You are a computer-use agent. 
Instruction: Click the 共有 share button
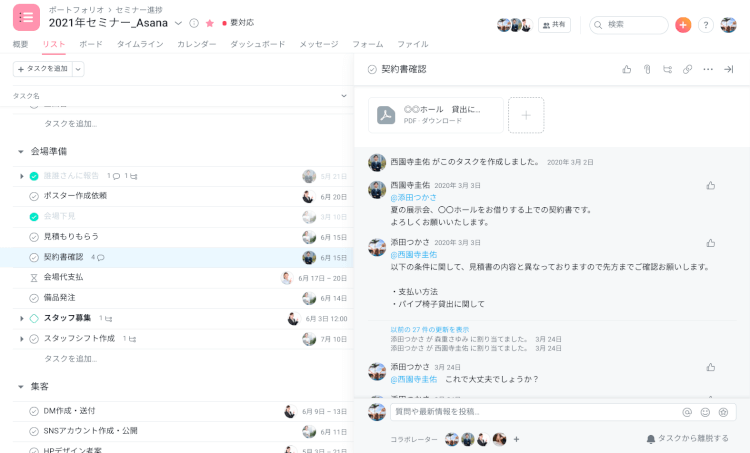(x=554, y=25)
